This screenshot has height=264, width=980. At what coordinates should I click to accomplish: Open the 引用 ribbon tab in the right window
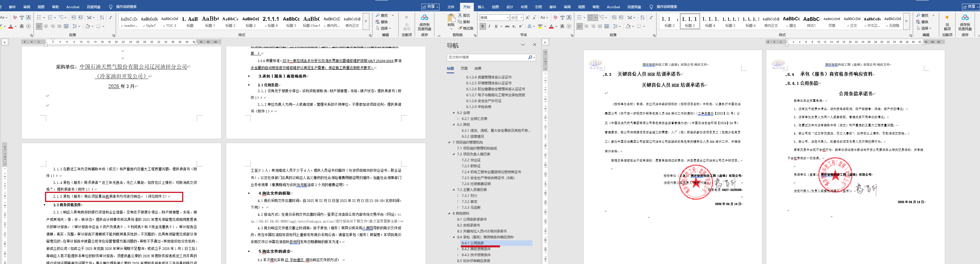(x=538, y=7)
